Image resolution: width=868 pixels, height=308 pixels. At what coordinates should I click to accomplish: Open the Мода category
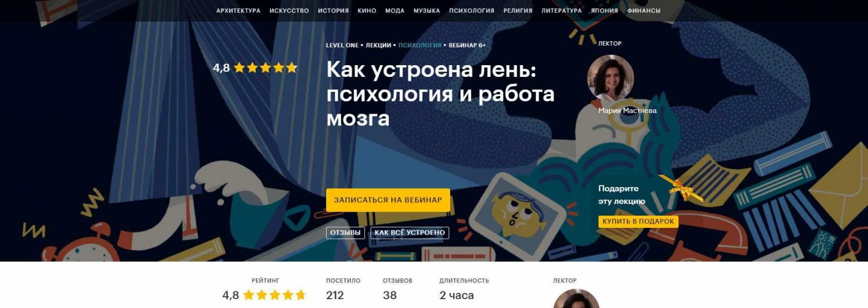click(x=394, y=11)
